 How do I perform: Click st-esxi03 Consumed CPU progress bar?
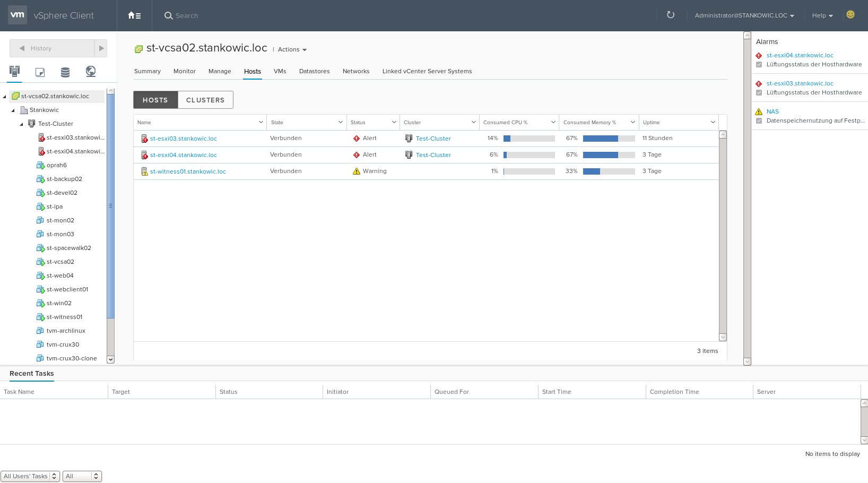point(529,139)
